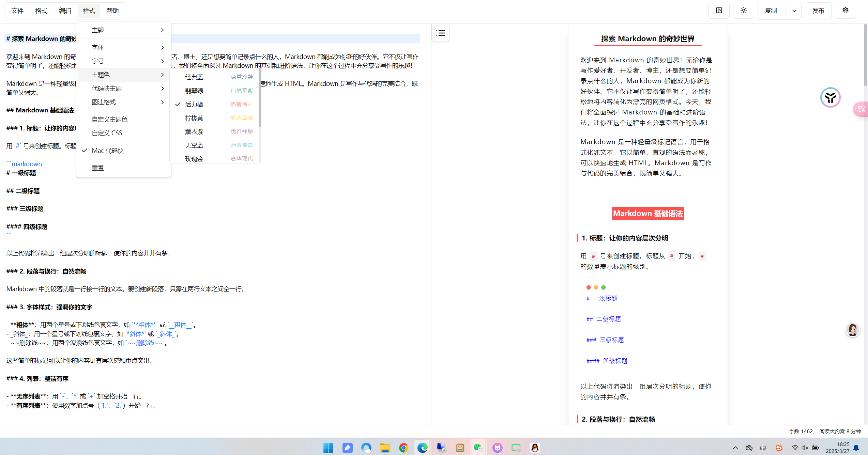The width and height of the screenshot is (868, 455).
Task: Choose 翡翠绿 theme color
Action: [x=215, y=91]
